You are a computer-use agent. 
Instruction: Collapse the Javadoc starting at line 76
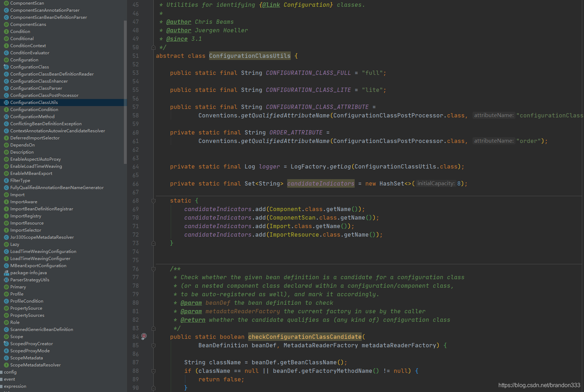tap(153, 269)
